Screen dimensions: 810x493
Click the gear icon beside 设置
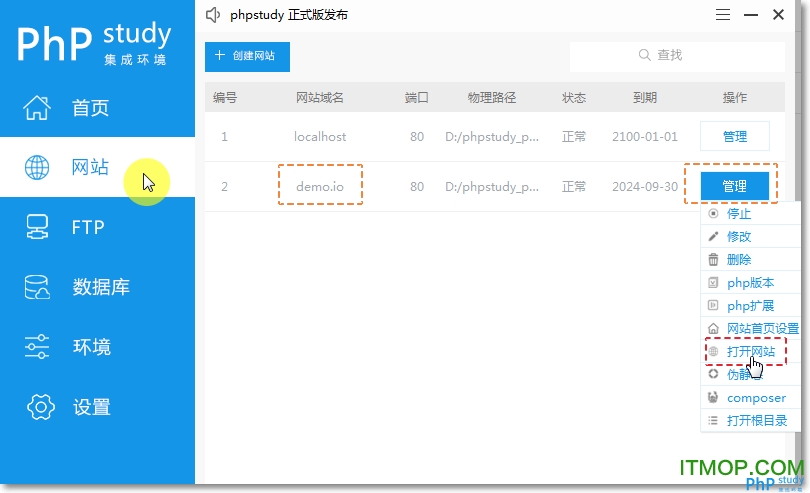(x=40, y=407)
